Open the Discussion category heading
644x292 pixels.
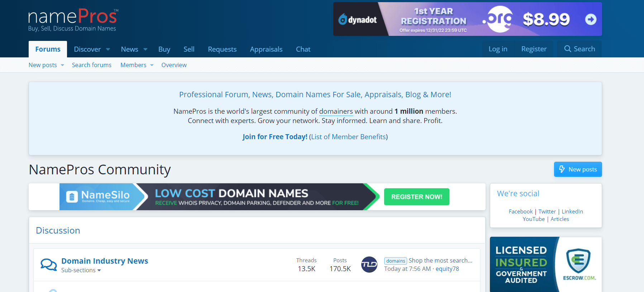pyautogui.click(x=58, y=230)
